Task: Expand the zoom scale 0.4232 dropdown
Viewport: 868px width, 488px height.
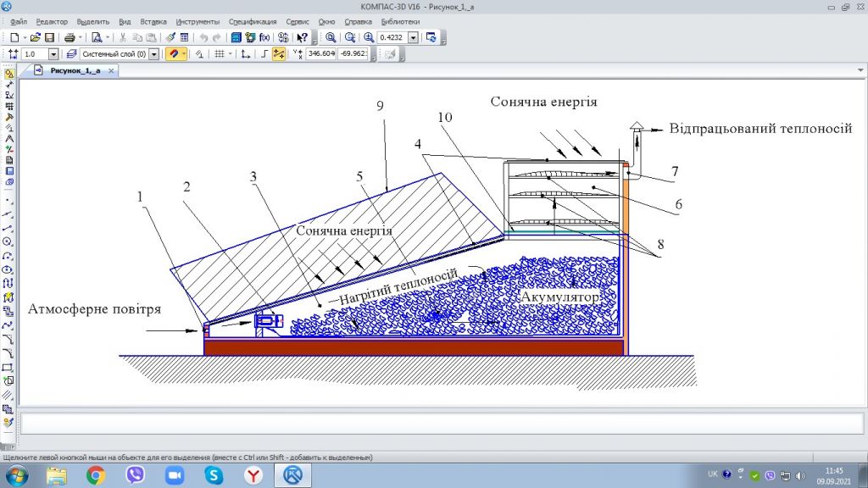Action: coord(413,37)
